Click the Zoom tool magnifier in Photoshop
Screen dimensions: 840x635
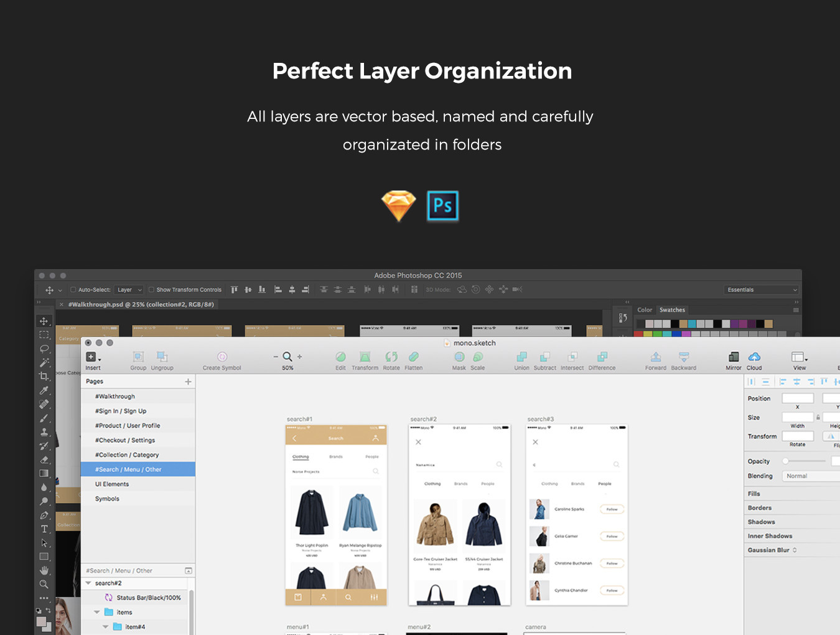click(x=44, y=585)
